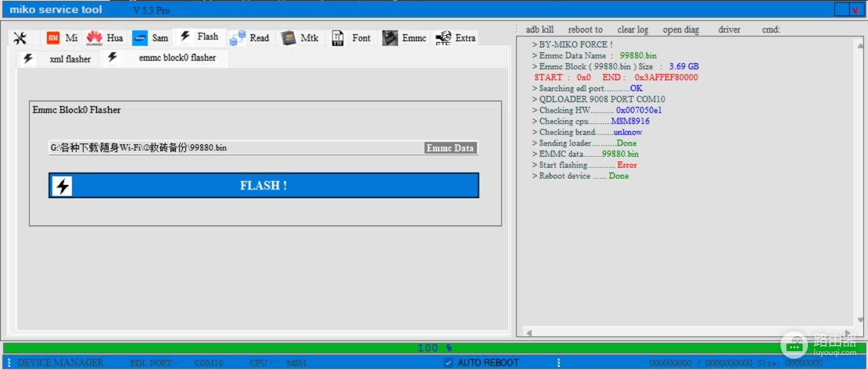Browse for file with Emmc Data button
Screen dimensions: 868x370
[450, 148]
